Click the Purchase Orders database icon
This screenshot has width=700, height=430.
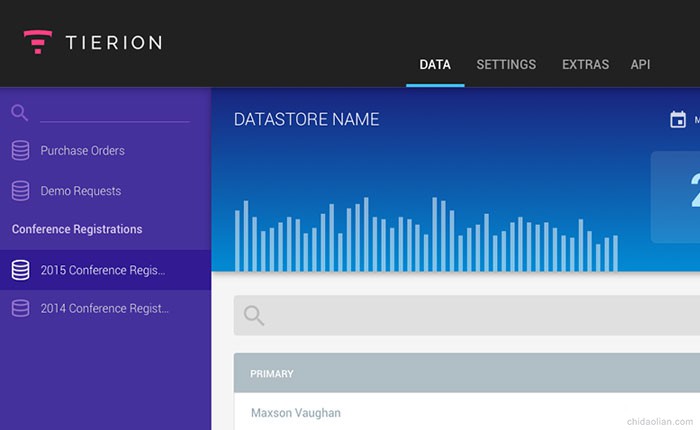click(21, 150)
